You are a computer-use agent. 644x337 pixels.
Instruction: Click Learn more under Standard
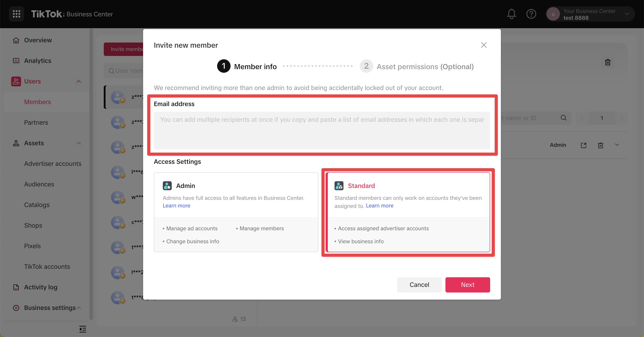(379, 206)
